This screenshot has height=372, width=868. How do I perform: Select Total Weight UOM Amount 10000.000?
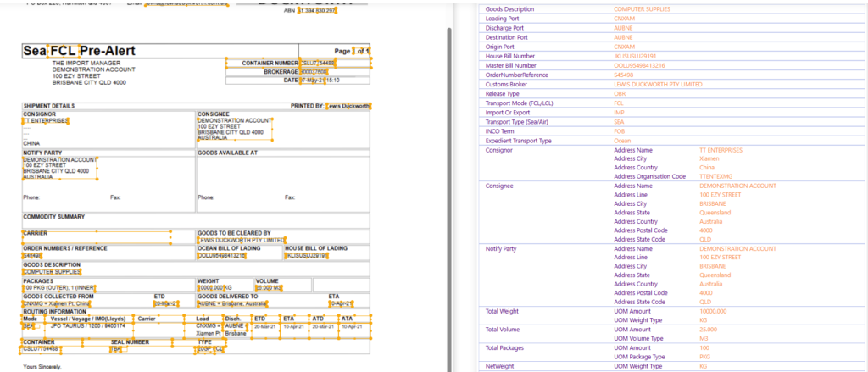click(714, 311)
